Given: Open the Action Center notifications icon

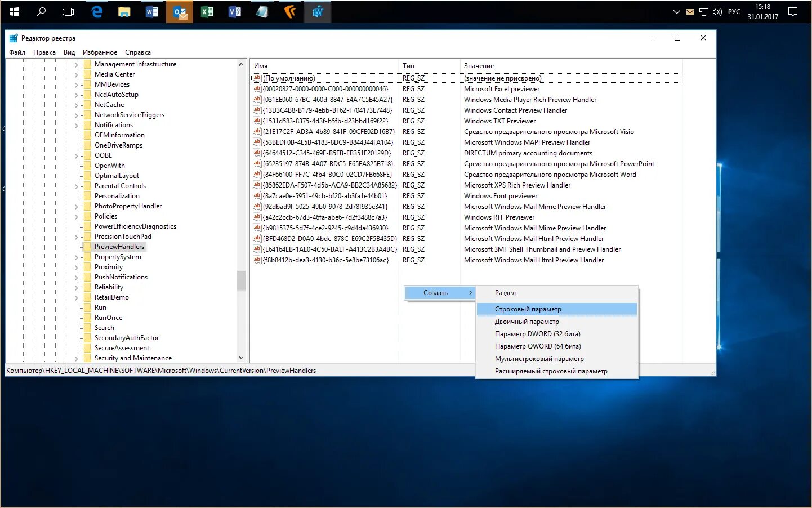Looking at the screenshot, I should pyautogui.click(x=793, y=12).
